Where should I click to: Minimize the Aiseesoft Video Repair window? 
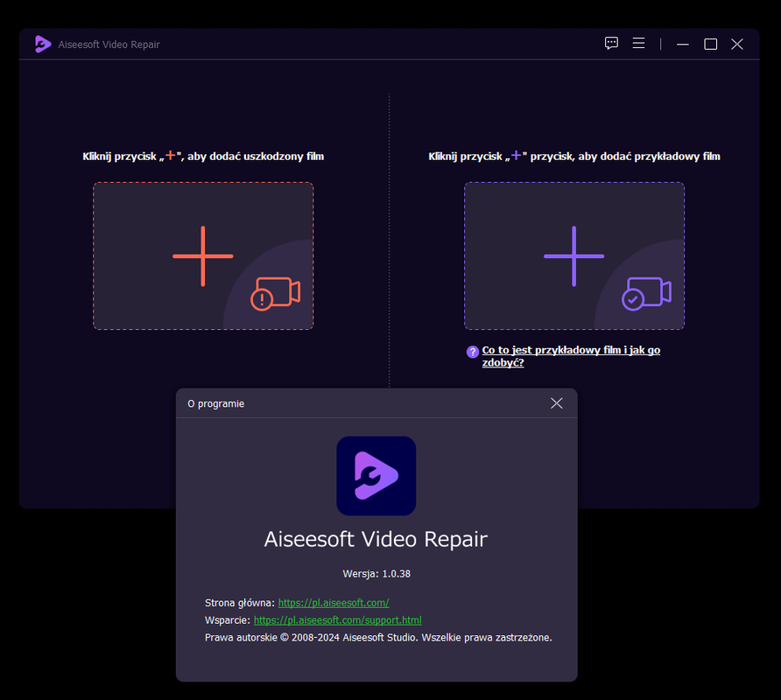point(682,45)
